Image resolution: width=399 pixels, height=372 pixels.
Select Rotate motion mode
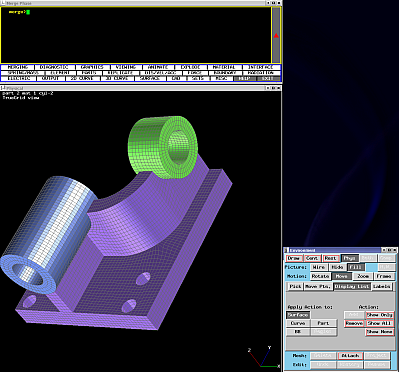tap(320, 276)
